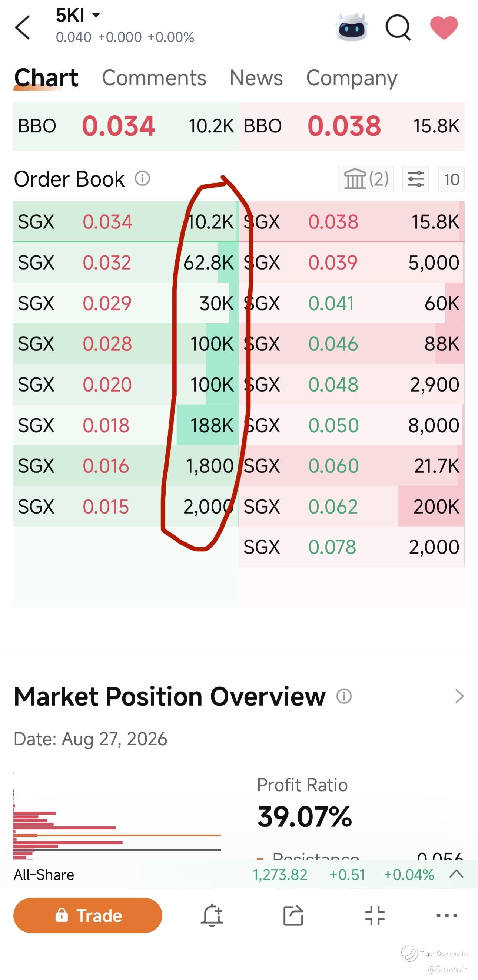
Task: Open the more options ellipsis
Action: 447,915
